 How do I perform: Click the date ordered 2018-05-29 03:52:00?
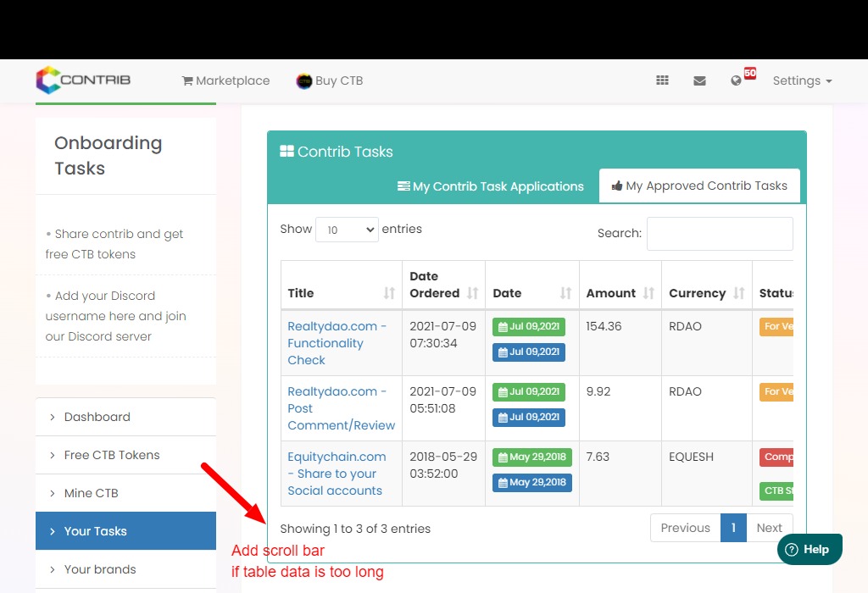pos(443,465)
